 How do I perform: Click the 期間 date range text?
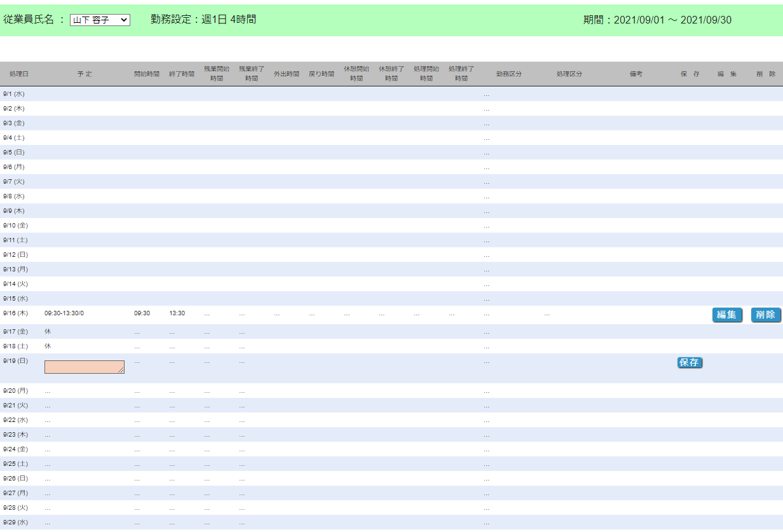[657, 20]
